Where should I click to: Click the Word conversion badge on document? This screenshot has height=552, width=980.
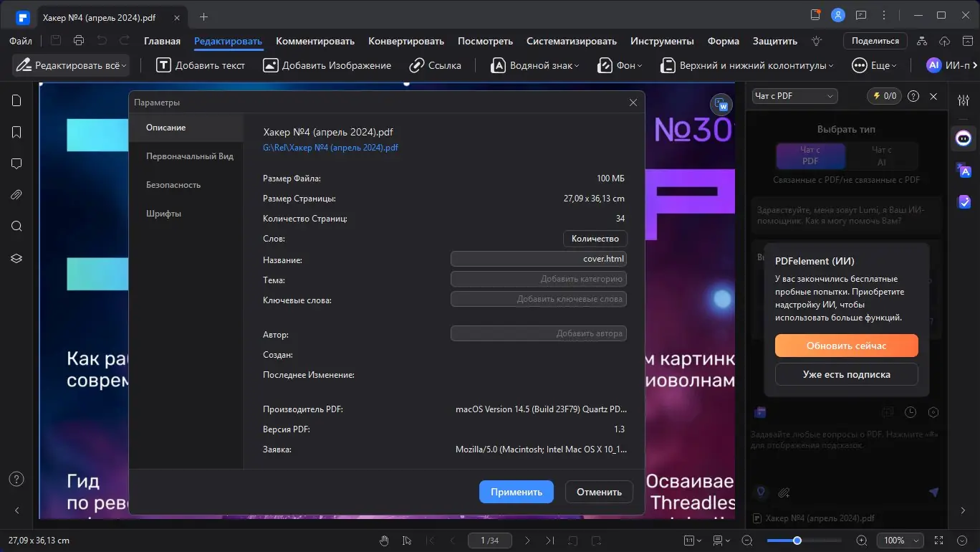point(721,105)
